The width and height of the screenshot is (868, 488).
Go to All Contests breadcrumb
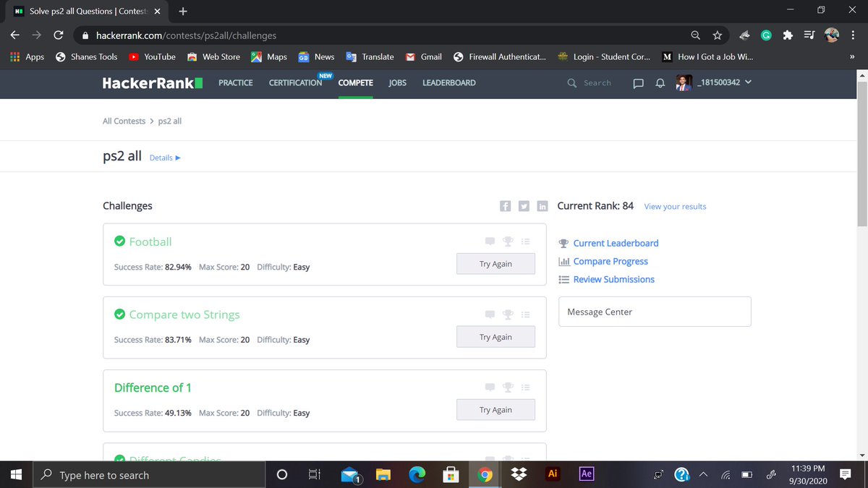tap(124, 121)
